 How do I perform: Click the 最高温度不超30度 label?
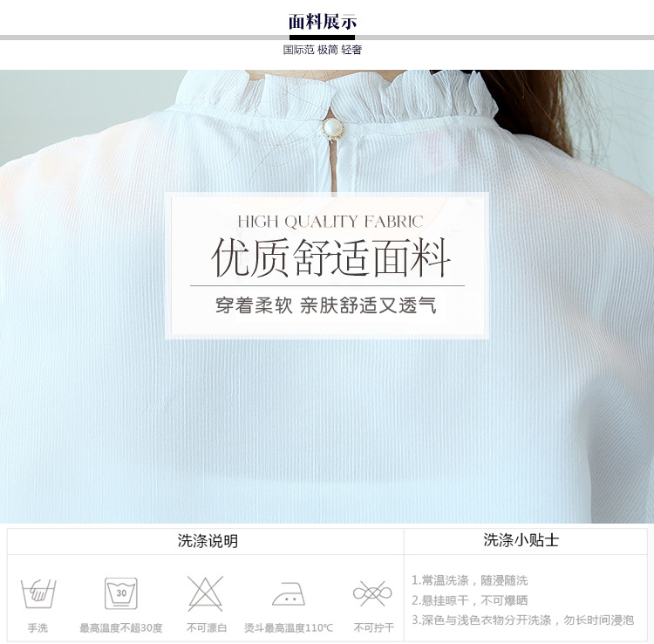[x=121, y=627]
